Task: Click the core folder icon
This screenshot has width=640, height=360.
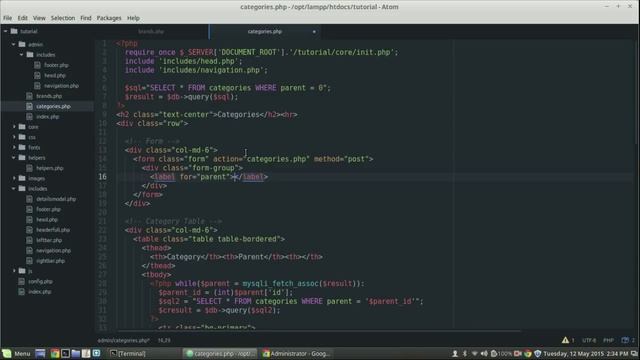Action: tap(22, 127)
